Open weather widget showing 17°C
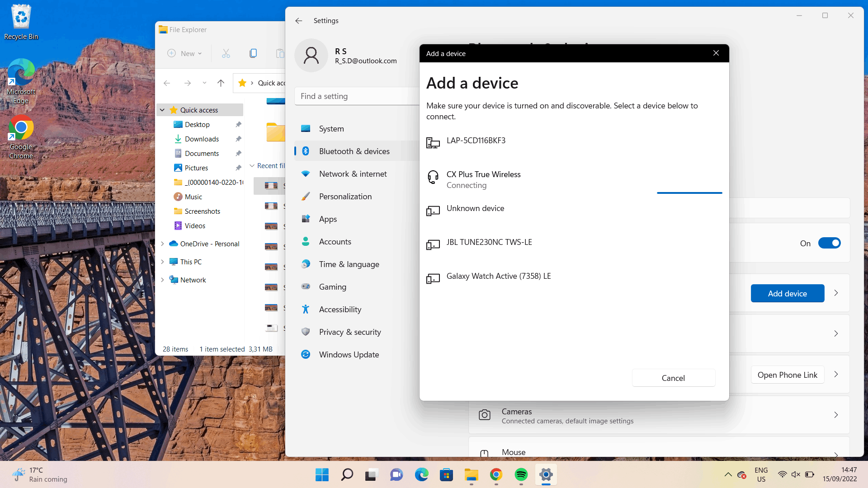 tap(40, 474)
